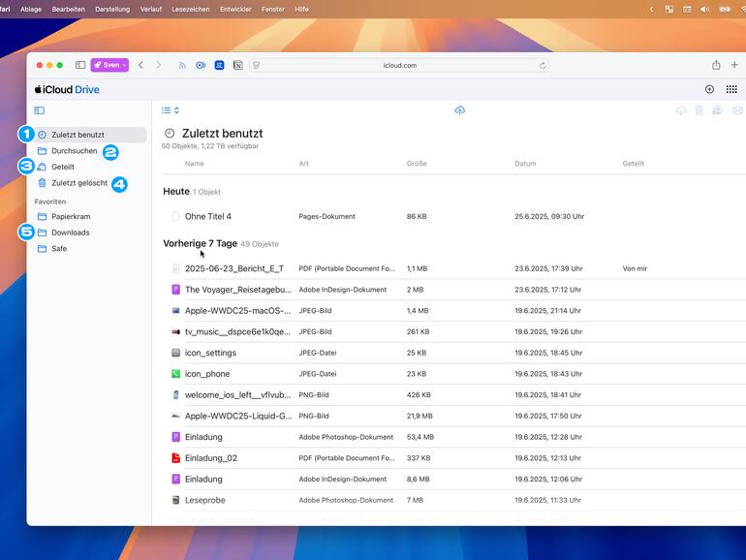Open the Darstellung menu

pyautogui.click(x=112, y=9)
